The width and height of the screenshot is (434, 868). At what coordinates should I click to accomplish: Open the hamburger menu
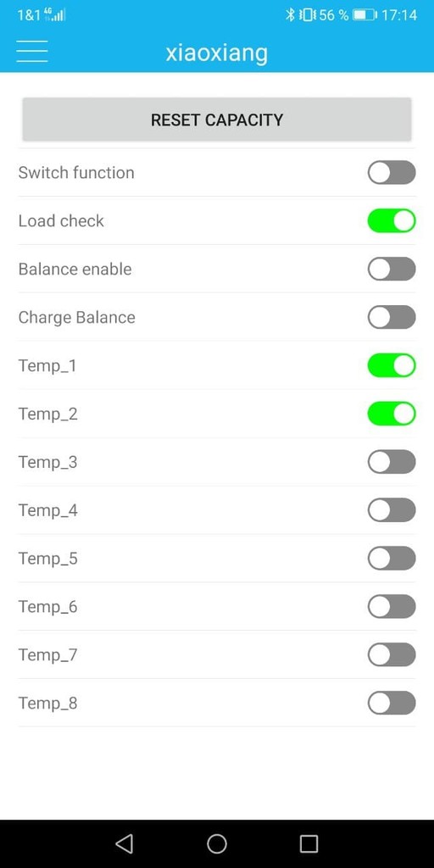coord(32,52)
